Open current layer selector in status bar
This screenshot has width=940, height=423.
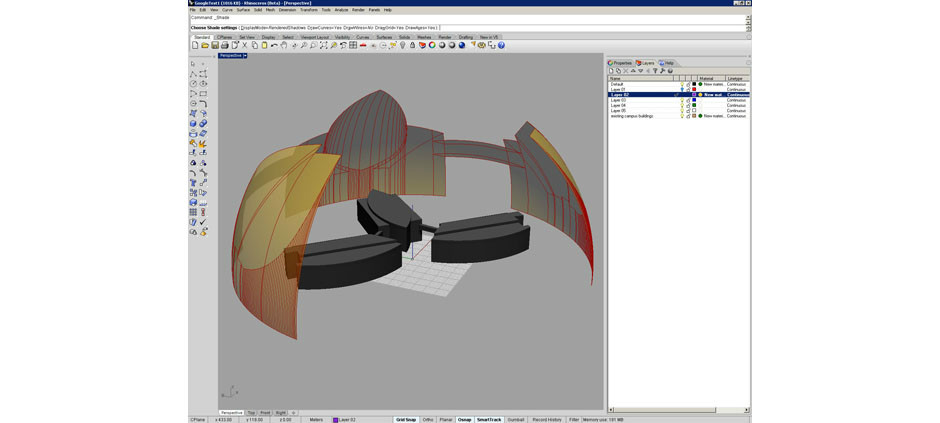[x=346, y=420]
